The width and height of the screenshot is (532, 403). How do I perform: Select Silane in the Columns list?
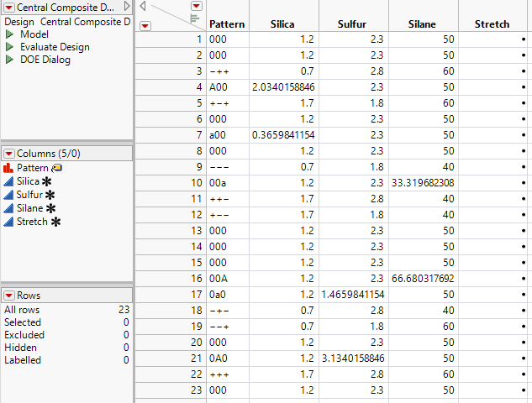point(30,208)
